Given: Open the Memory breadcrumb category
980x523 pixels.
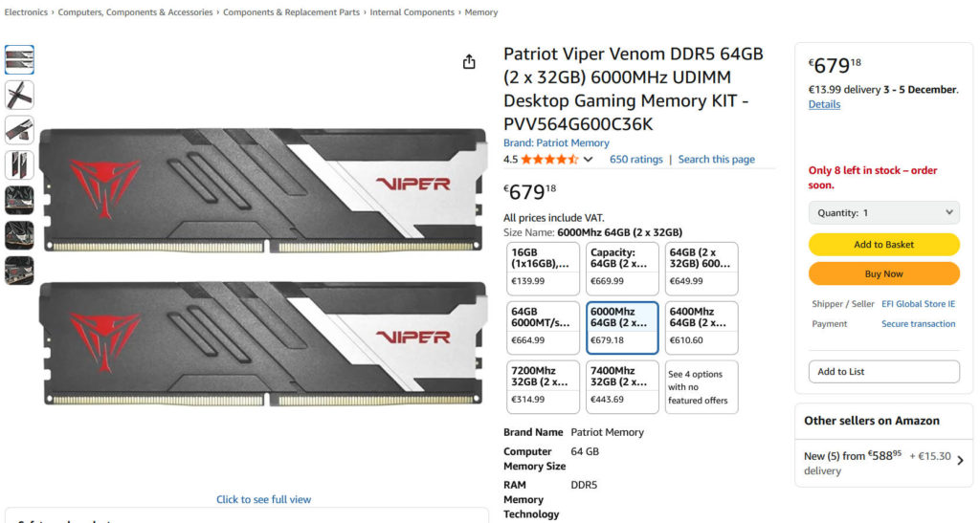Looking at the screenshot, I should tap(481, 12).
